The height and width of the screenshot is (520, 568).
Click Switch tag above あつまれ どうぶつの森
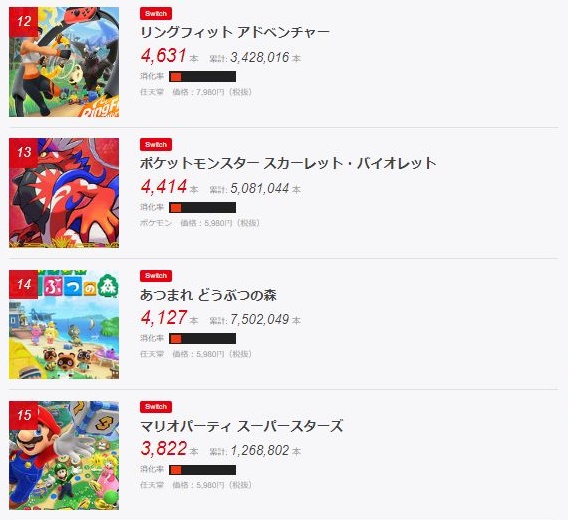click(x=156, y=276)
